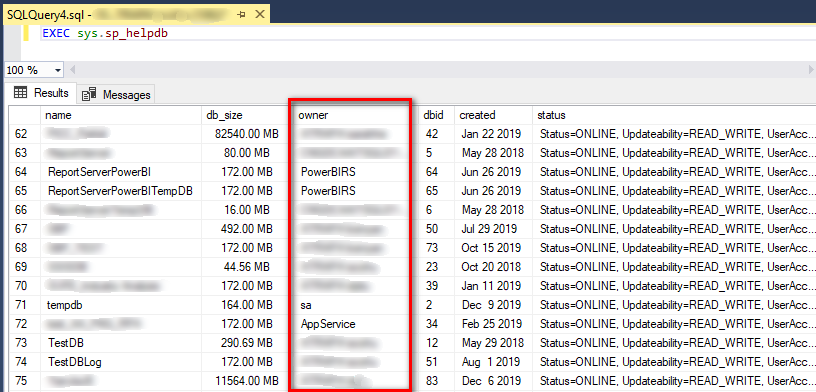
Task: Click the Messages tab icon
Action: point(89,95)
